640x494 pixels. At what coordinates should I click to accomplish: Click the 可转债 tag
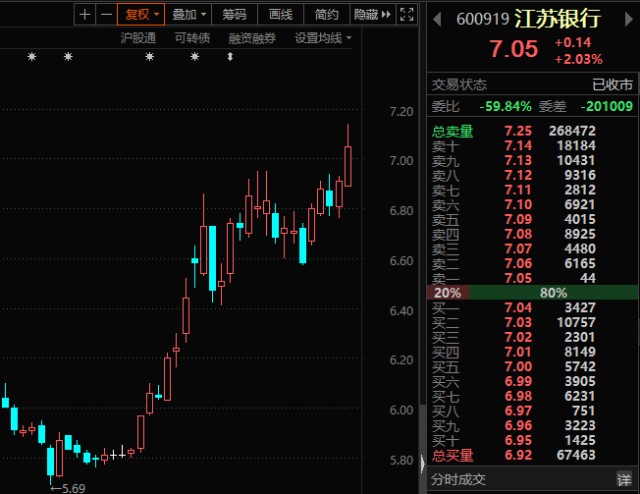[x=192, y=38]
